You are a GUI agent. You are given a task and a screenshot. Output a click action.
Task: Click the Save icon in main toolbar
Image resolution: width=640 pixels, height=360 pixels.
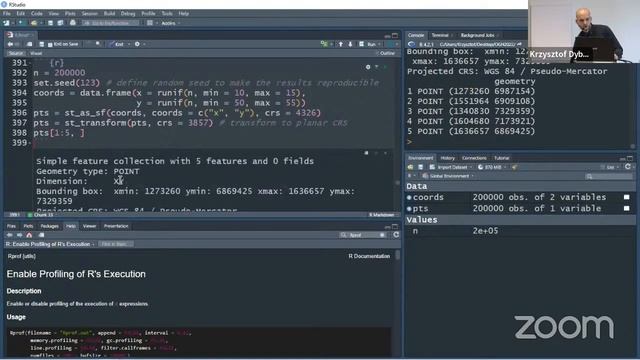[x=50, y=23]
